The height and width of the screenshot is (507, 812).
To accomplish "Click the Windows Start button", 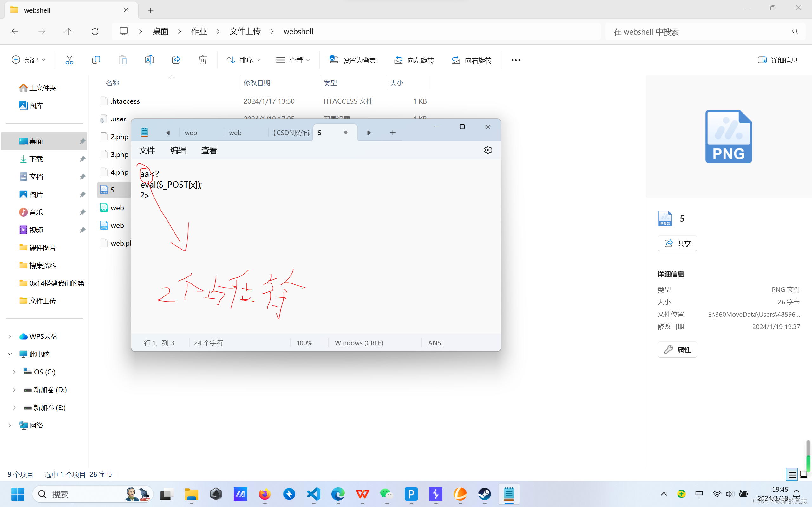I will (18, 494).
